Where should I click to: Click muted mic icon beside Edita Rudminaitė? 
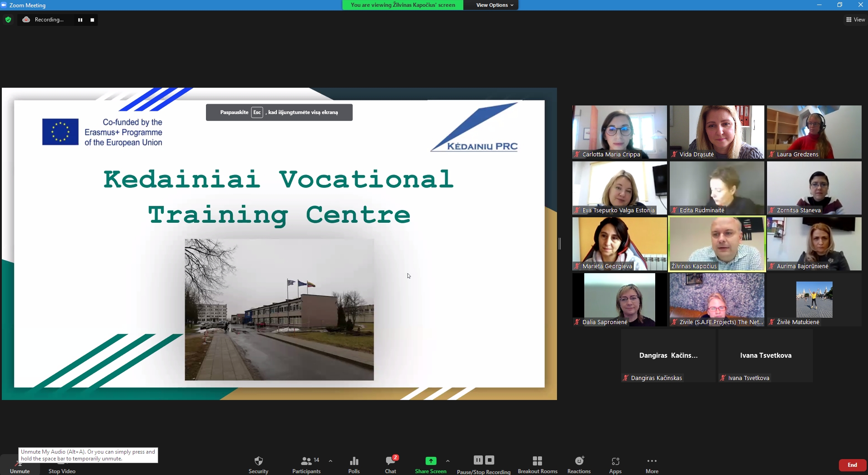pos(674,210)
